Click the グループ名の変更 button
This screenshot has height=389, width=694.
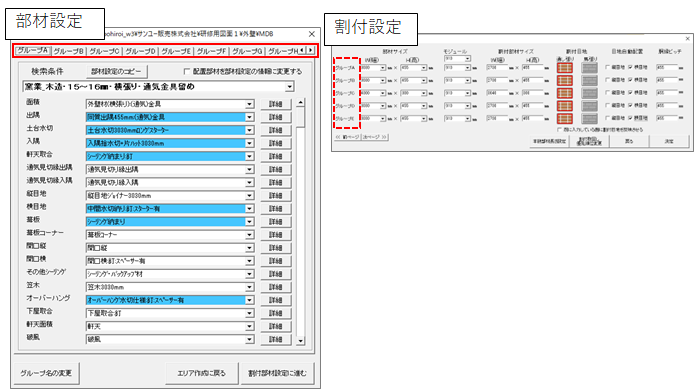[x=46, y=374]
